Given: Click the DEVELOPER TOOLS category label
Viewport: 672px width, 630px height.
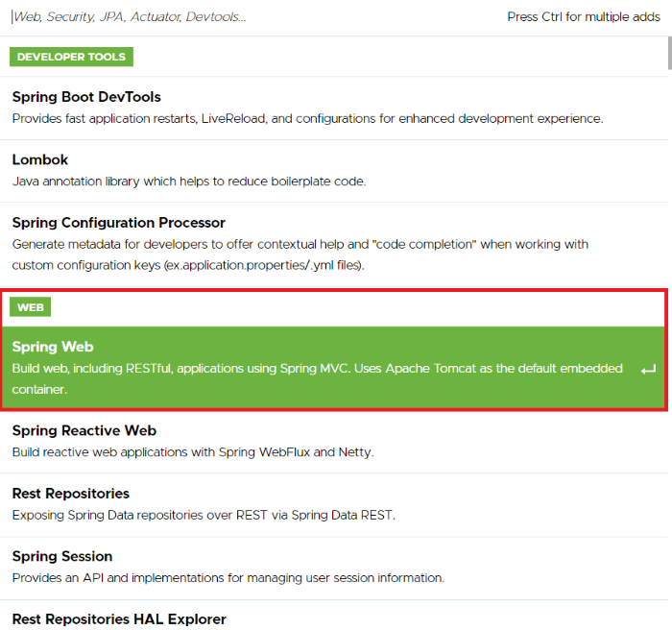Looking at the screenshot, I should coord(72,57).
